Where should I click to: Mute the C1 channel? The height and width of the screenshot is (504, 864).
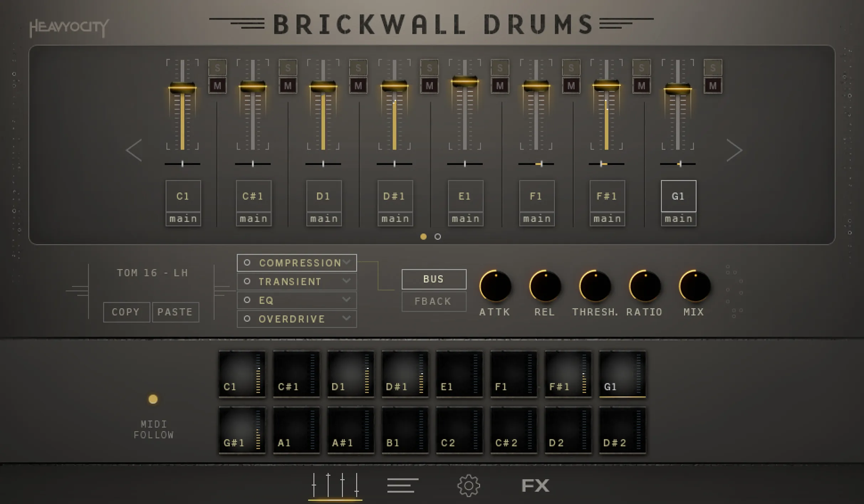tap(217, 86)
